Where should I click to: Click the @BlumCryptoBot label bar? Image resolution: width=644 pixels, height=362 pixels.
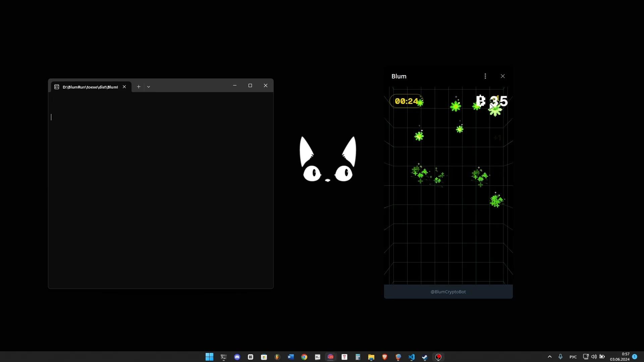point(448,292)
